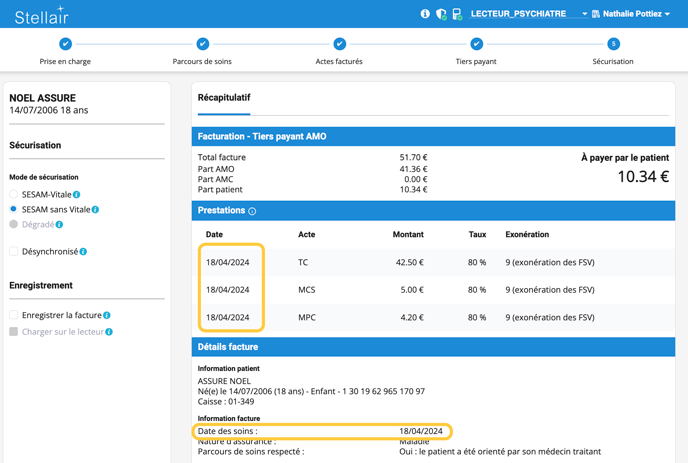This screenshot has height=463, width=688.
Task: Click info icon beside SESAM sans Vitale
Action: pos(96,210)
